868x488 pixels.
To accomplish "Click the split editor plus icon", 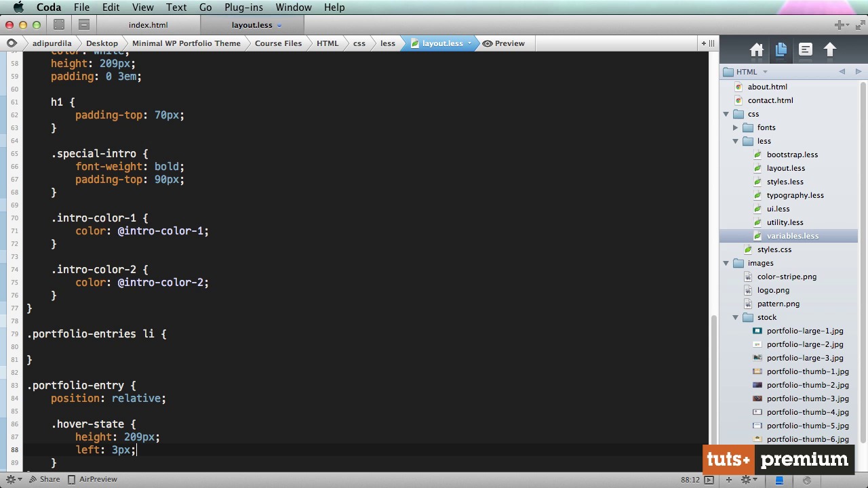I will [x=703, y=43].
